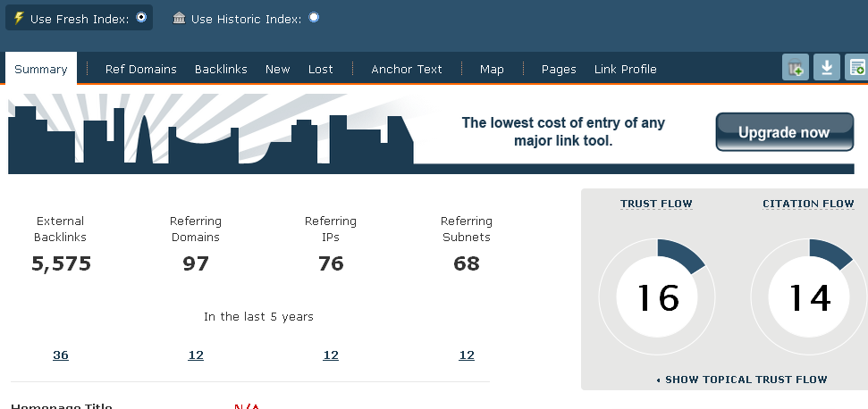Click the Referring Subnets value 68

click(x=467, y=263)
